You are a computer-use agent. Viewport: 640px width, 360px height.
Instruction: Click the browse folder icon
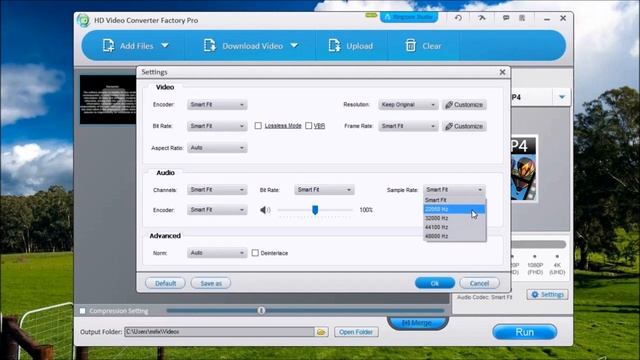(x=321, y=332)
